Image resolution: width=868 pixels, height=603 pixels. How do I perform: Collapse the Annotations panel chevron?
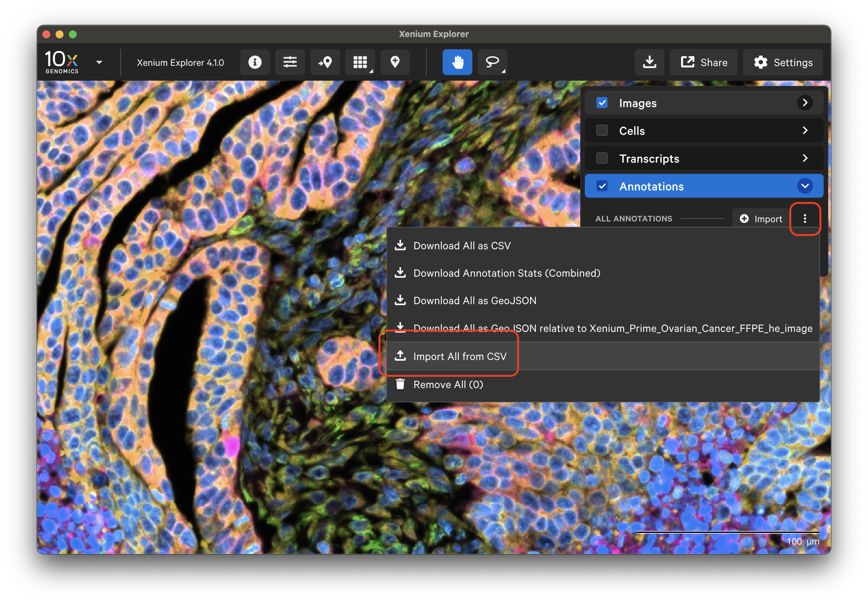coord(805,186)
